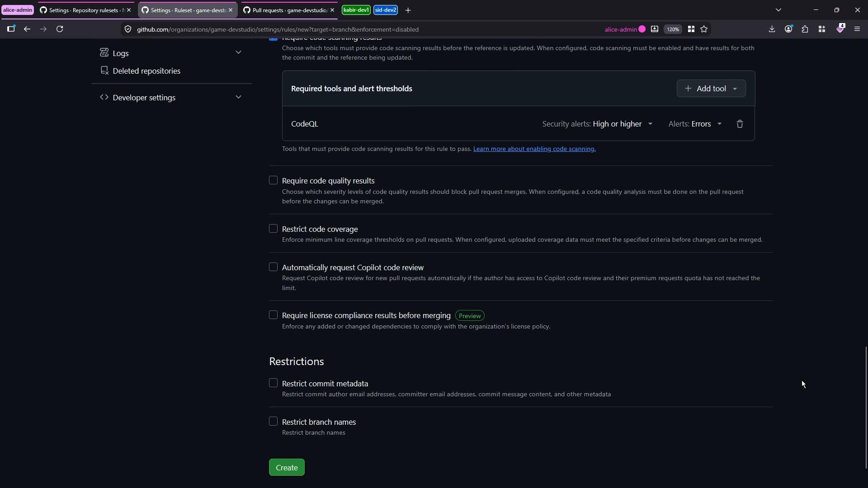Click the alice-admin tab group label

click(18, 10)
